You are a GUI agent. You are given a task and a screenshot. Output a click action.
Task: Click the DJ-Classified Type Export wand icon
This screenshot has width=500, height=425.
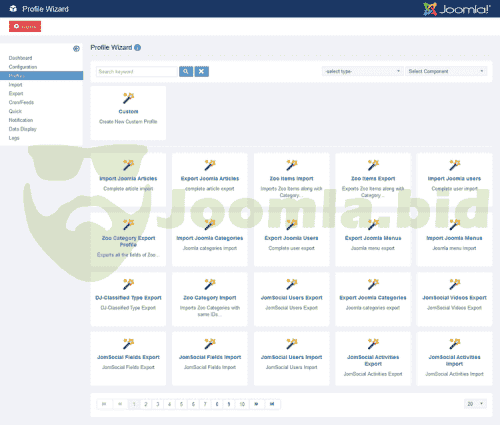coord(128,284)
